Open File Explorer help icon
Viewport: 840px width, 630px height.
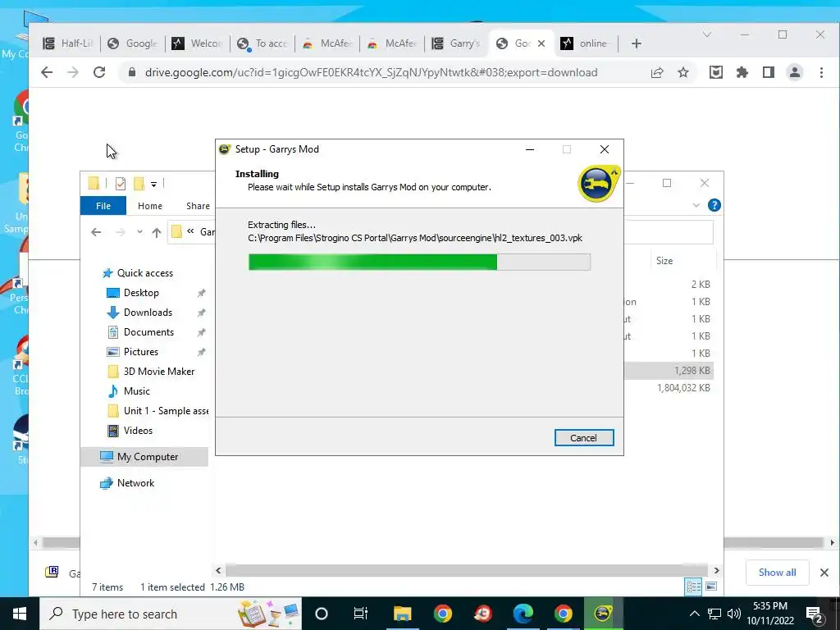(x=714, y=205)
